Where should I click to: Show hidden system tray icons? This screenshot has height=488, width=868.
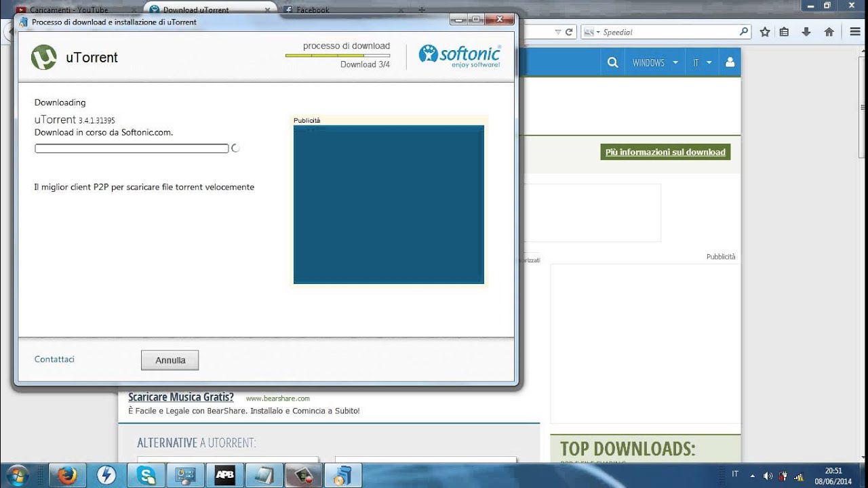point(752,476)
